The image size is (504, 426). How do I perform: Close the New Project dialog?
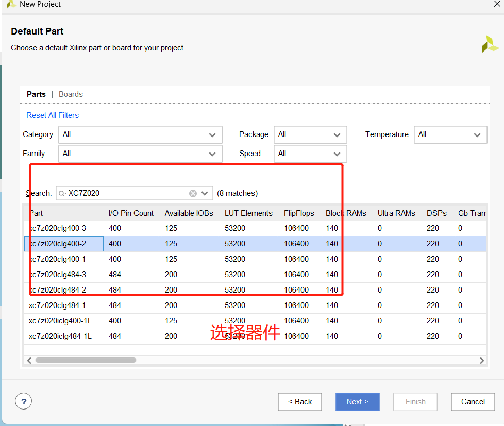click(497, 4)
